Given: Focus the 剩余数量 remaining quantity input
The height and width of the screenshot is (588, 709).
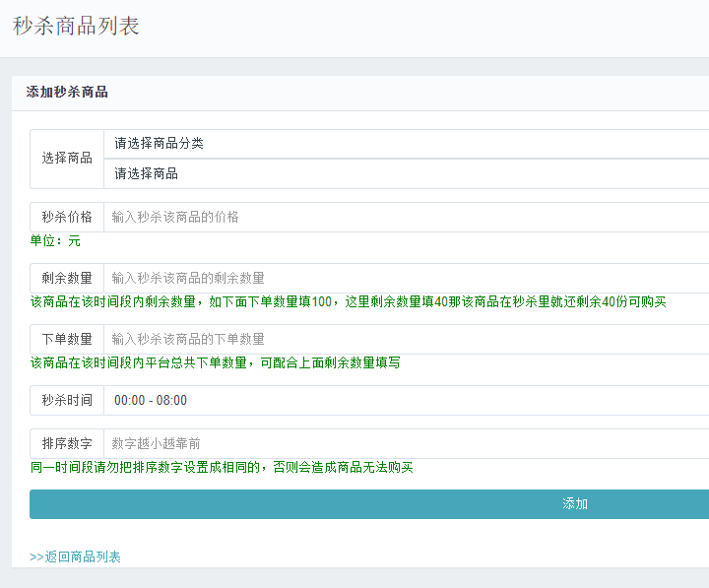Looking at the screenshot, I should coord(406,278).
